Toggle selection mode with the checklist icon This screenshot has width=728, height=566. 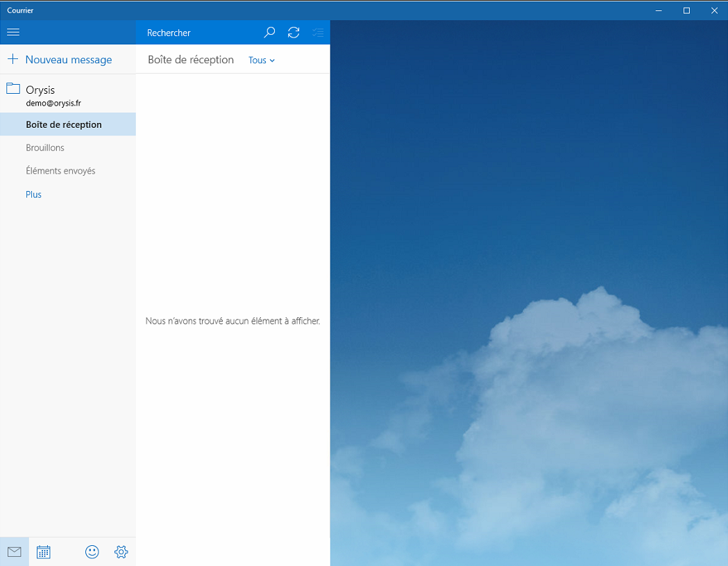point(318,32)
